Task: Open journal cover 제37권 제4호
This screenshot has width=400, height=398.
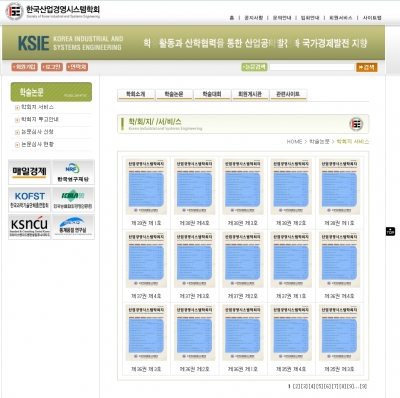Action: [146, 260]
